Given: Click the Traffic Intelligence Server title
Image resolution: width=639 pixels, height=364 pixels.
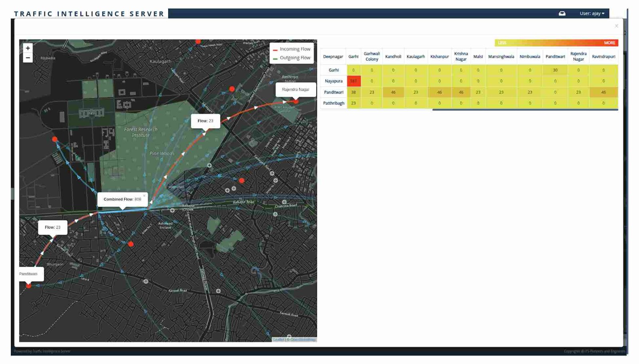Looking at the screenshot, I should (x=89, y=14).
